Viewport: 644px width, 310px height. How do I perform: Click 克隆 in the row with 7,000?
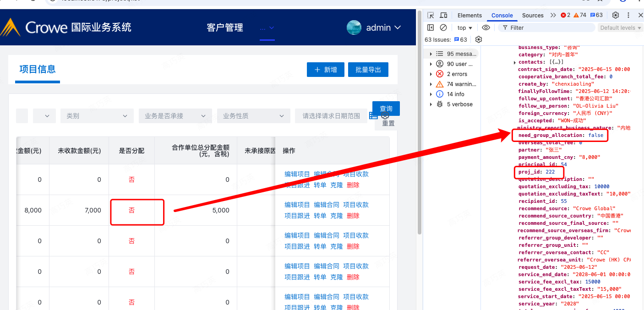(337, 216)
